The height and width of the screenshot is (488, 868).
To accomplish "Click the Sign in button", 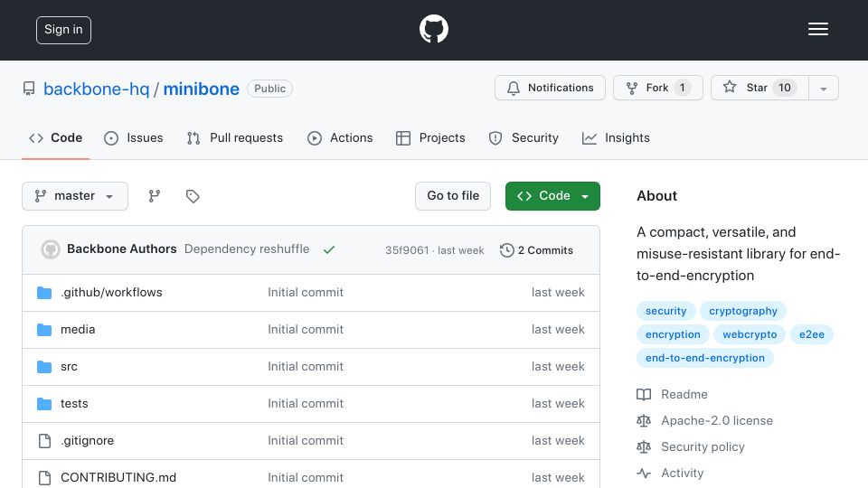I will pyautogui.click(x=63, y=30).
